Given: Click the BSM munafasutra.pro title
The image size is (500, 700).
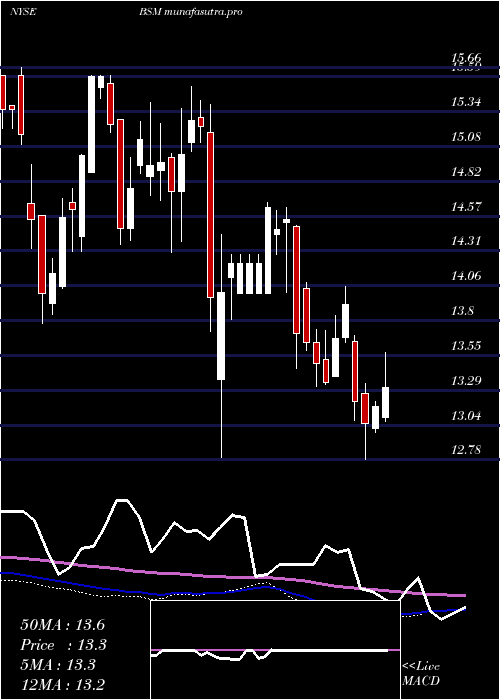Looking at the screenshot, I should (191, 12).
